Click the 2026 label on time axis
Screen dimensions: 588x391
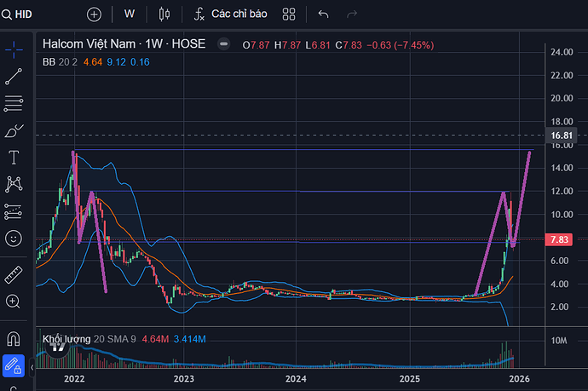pos(519,379)
